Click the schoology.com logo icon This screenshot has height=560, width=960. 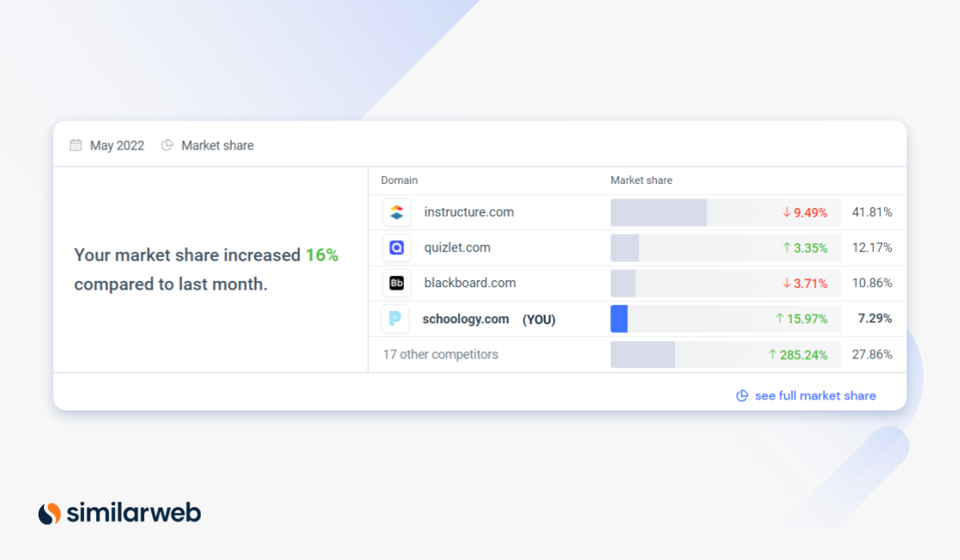[x=395, y=318]
